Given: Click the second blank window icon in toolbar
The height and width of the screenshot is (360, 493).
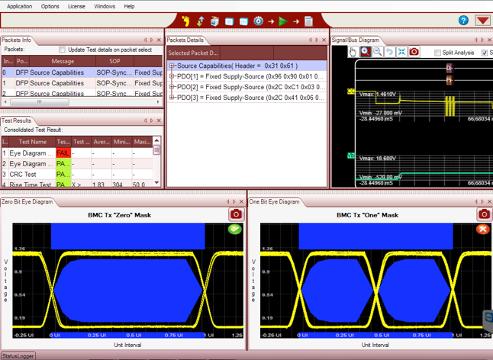Looking at the screenshot, I should pyautogui.click(x=244, y=22).
